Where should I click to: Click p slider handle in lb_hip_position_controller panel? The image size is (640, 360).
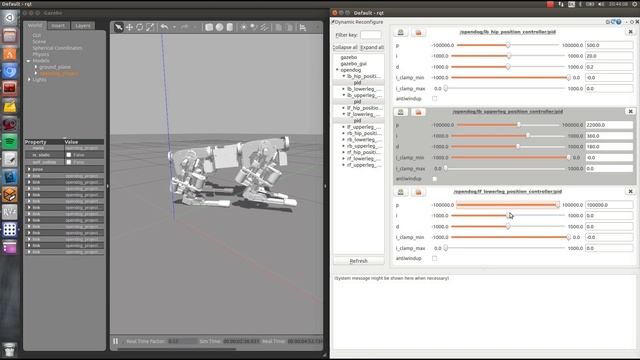point(508,45)
